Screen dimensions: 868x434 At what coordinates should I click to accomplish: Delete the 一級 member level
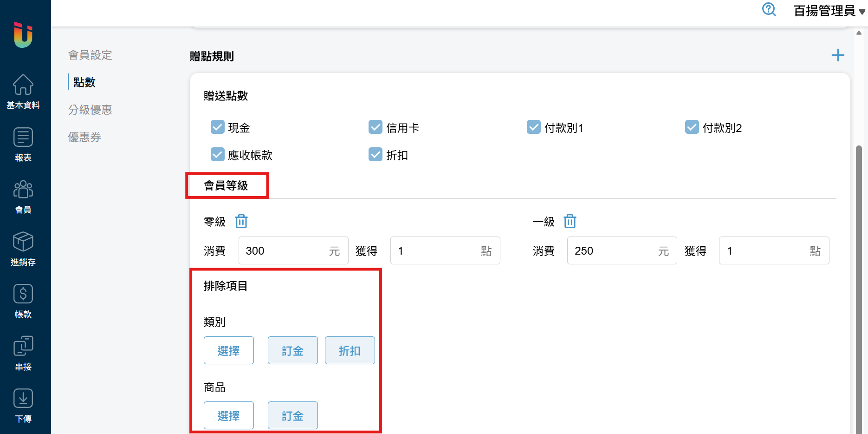(570, 221)
